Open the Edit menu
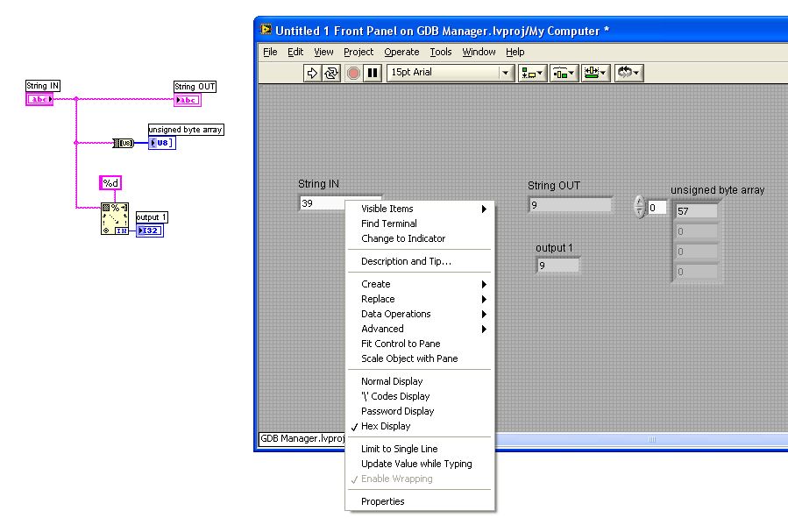The height and width of the screenshot is (532, 788). coord(295,52)
